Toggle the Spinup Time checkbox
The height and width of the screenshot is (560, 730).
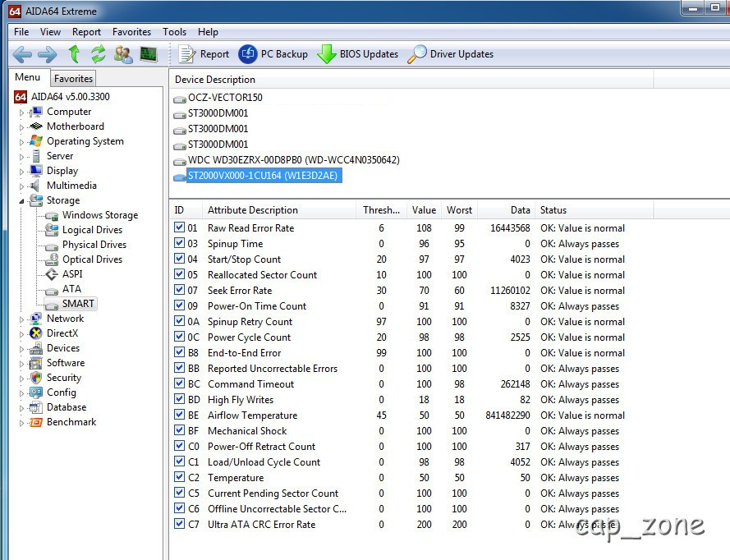click(x=179, y=243)
